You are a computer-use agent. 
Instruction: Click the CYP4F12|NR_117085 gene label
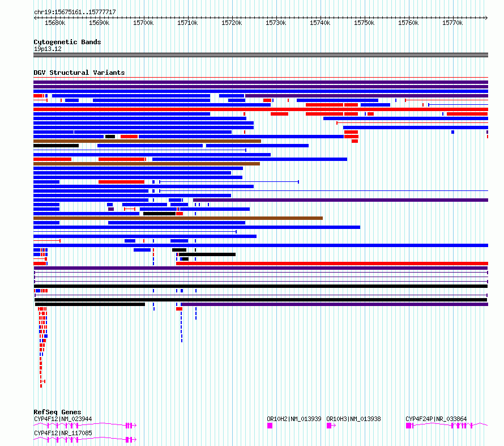click(63, 433)
